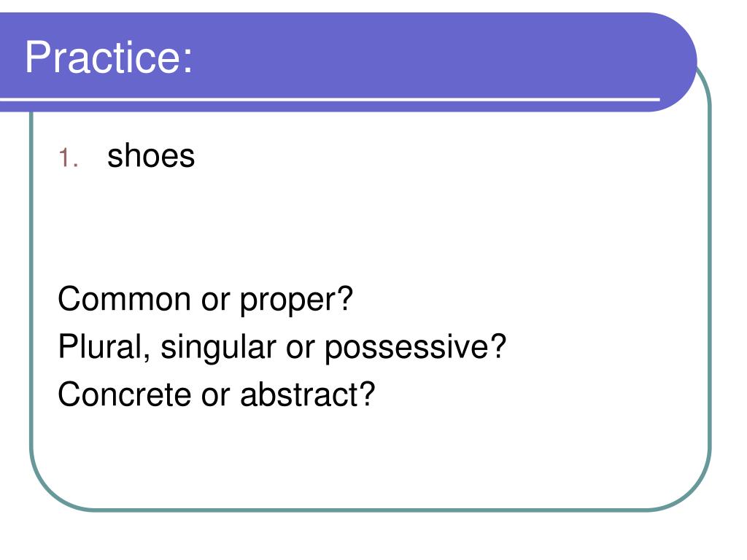Select the word "abstract?"
This screenshot has width=747, height=560.
(x=308, y=394)
